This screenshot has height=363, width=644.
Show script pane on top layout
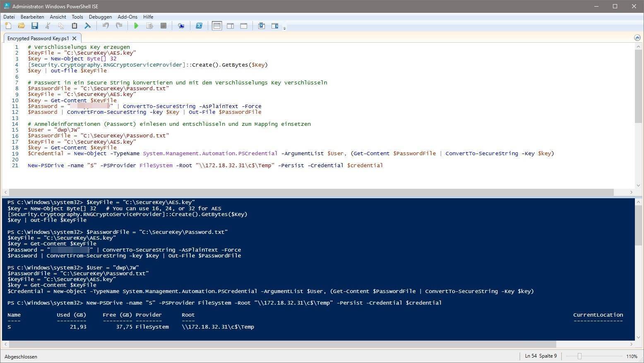tap(216, 26)
